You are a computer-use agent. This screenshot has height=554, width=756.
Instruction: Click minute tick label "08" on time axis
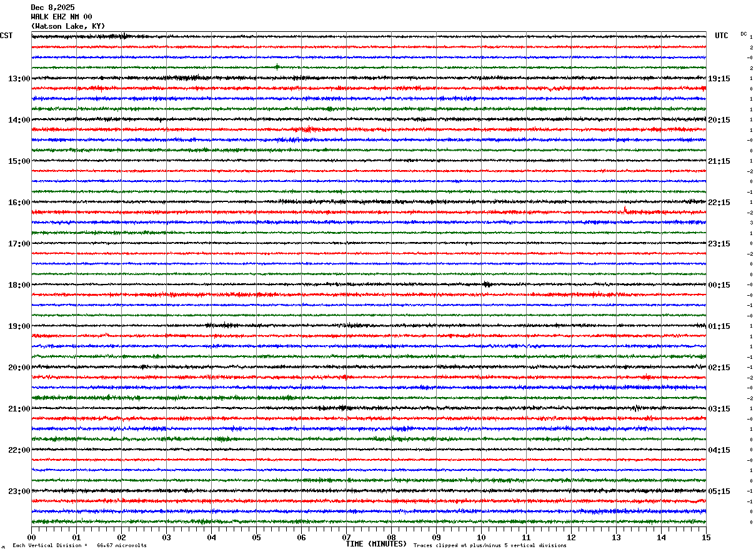(391, 537)
